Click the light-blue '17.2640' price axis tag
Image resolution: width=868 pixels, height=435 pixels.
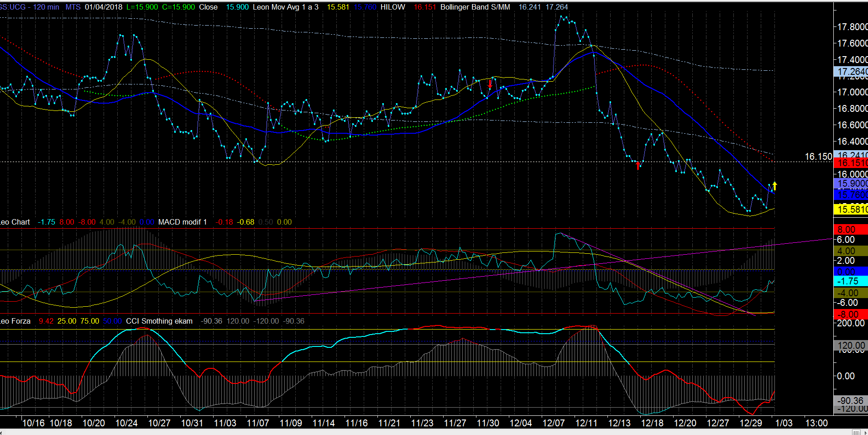851,72
